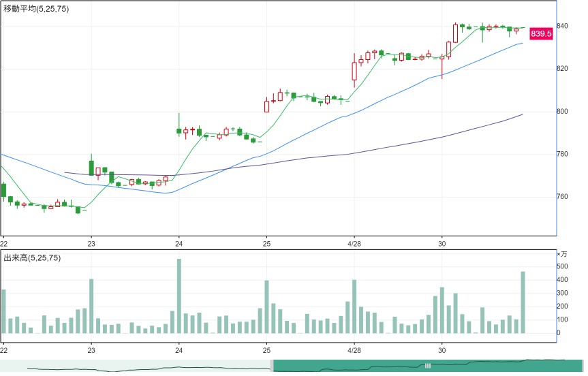This screenshot has width=588, height=376.
Task: Click the 100 volume axis label
Action: 563,319
